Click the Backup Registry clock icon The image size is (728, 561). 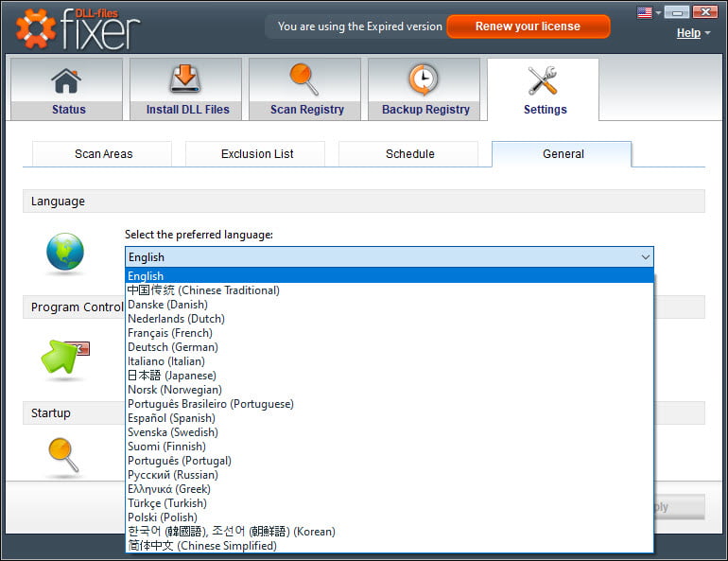pyautogui.click(x=423, y=79)
